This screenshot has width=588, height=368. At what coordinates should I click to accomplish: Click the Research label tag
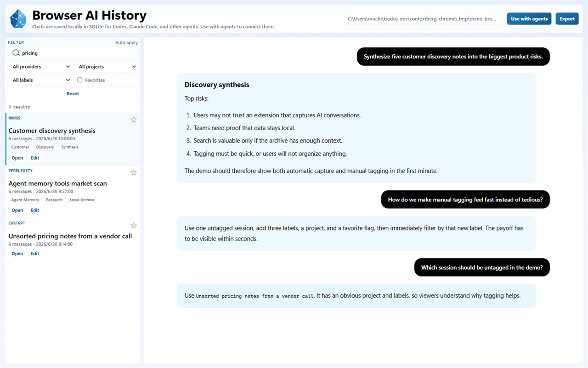tap(54, 200)
